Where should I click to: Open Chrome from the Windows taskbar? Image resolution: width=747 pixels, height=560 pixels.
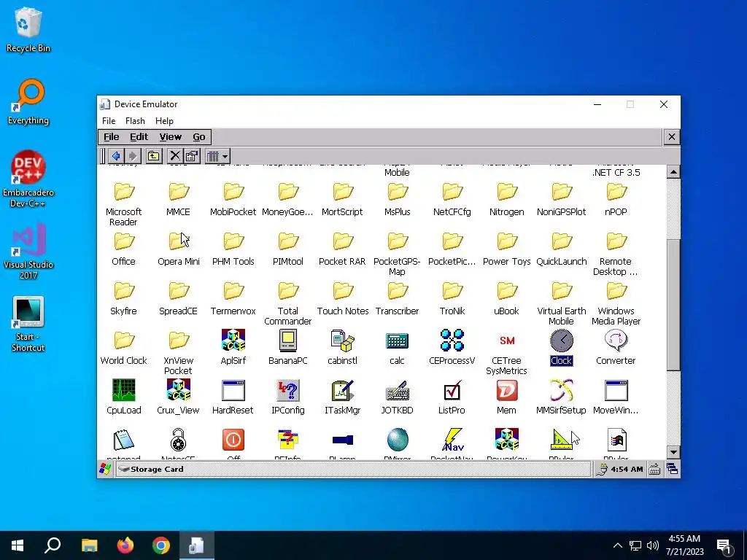[x=161, y=545]
